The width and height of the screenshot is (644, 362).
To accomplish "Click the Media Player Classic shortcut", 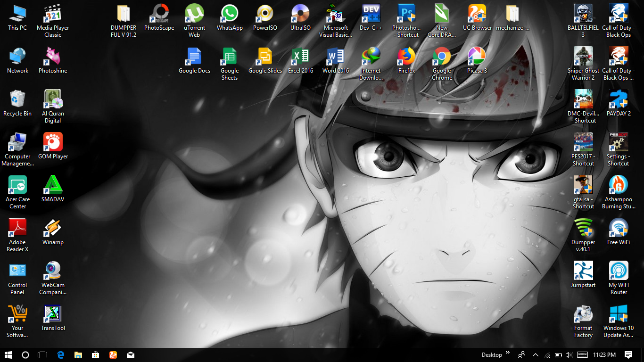I will [x=53, y=14].
